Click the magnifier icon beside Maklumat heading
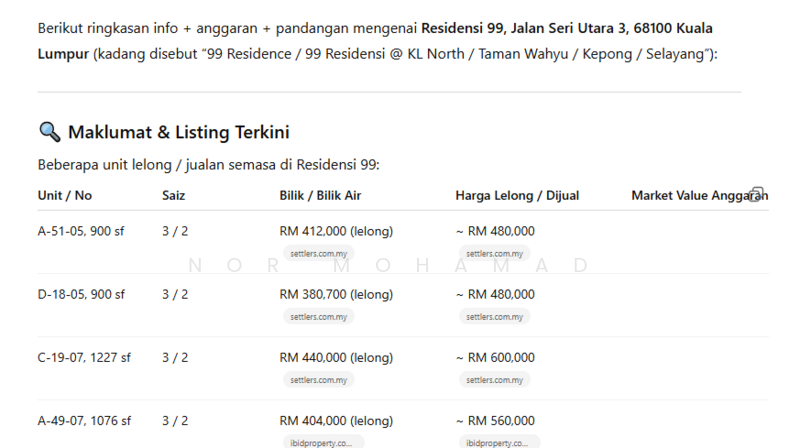800x448 pixels. pos(49,132)
